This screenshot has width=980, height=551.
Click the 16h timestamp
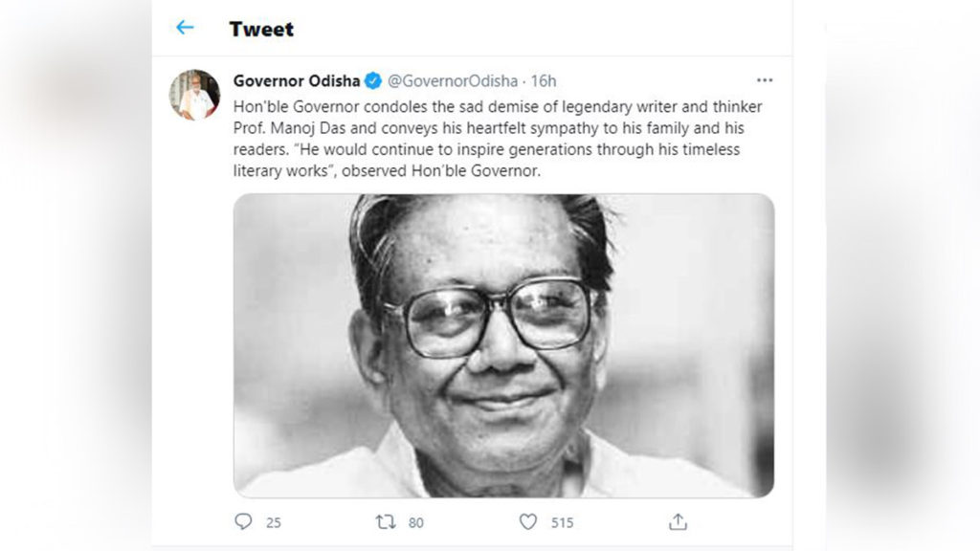click(x=544, y=81)
